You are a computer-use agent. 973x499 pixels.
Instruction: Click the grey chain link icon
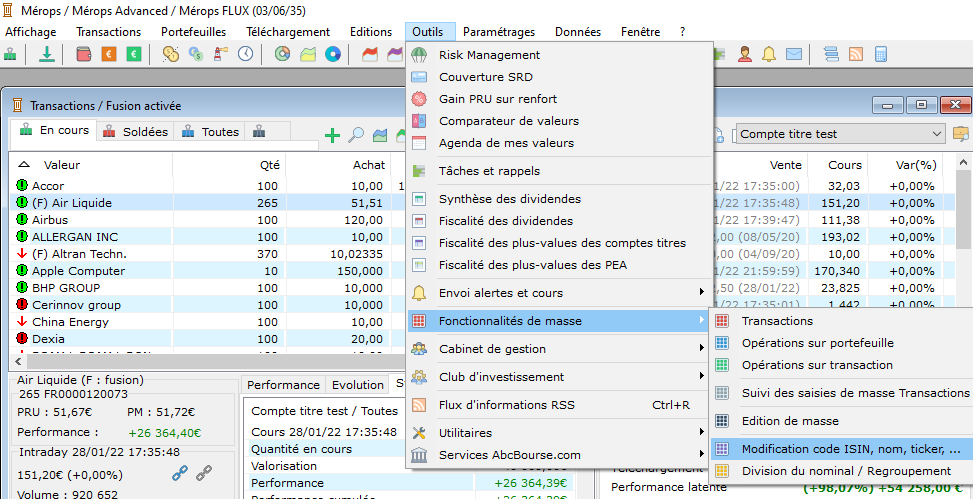204,474
